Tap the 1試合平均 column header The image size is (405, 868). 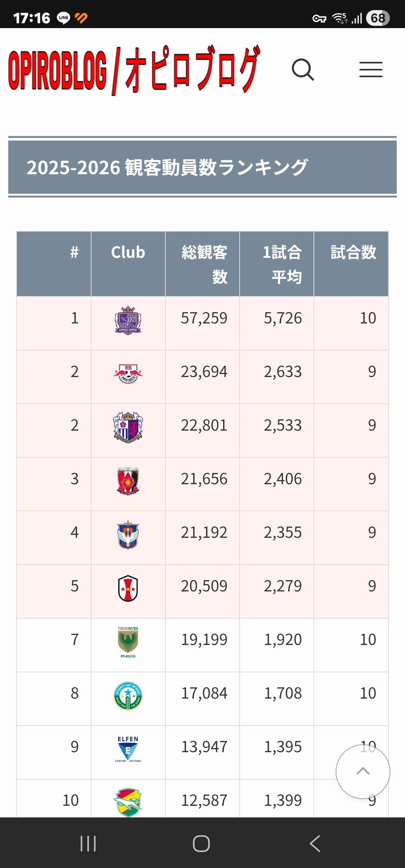[x=282, y=264]
